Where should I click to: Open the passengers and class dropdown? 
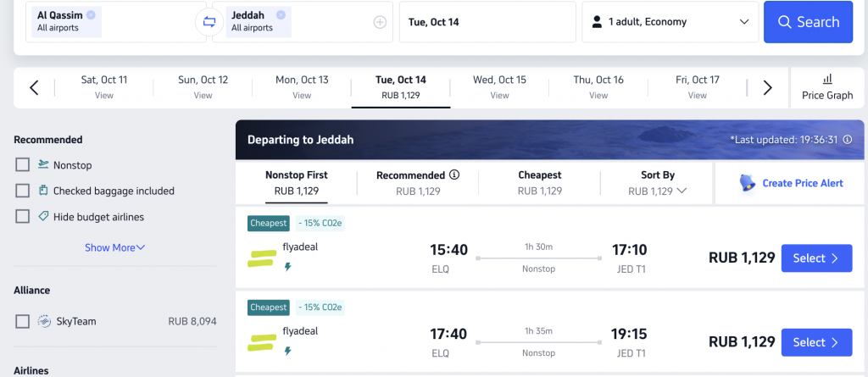(670, 22)
